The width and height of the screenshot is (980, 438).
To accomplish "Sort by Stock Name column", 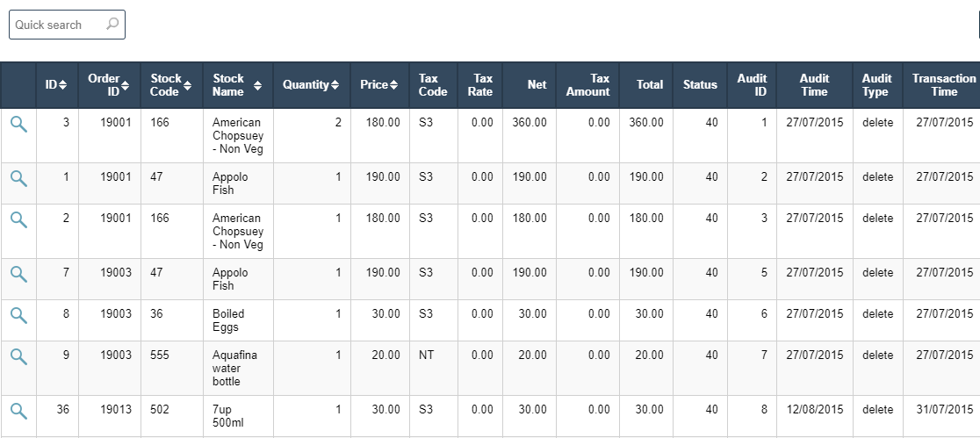I will pyautogui.click(x=237, y=85).
